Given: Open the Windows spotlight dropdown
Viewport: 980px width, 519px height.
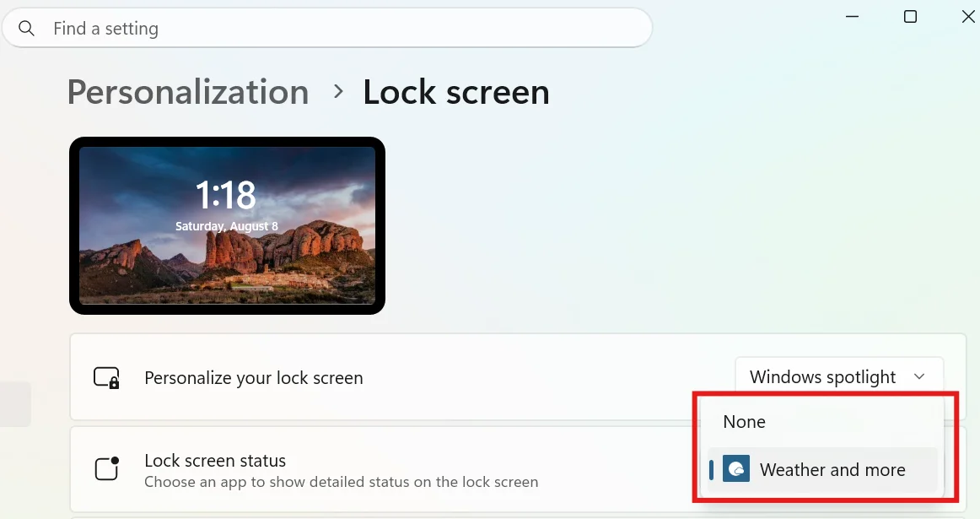Looking at the screenshot, I should point(839,377).
